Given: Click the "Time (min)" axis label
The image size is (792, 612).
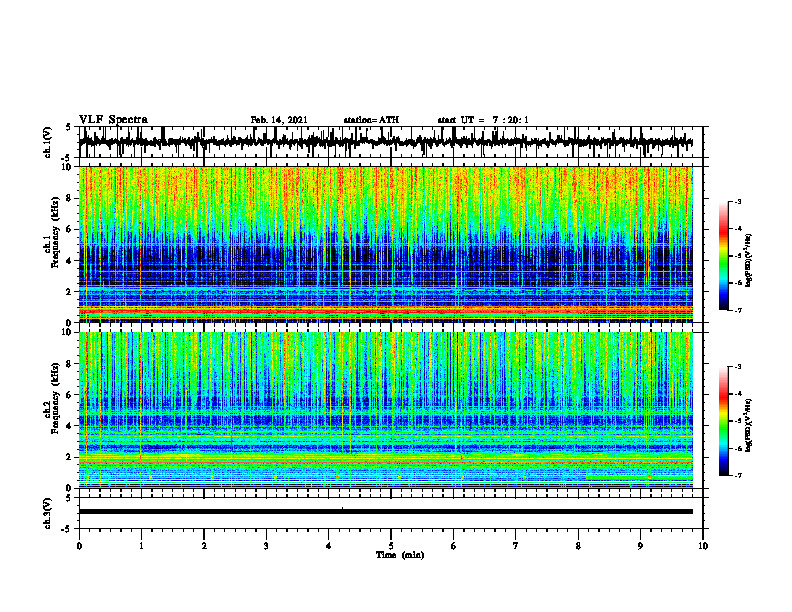Looking at the screenshot, I should click(400, 555).
